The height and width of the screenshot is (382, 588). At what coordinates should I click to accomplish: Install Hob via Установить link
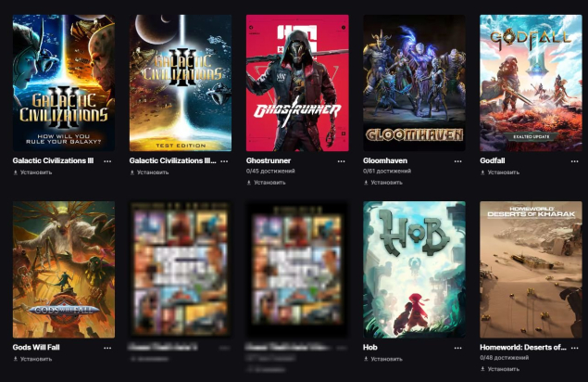tap(382, 359)
